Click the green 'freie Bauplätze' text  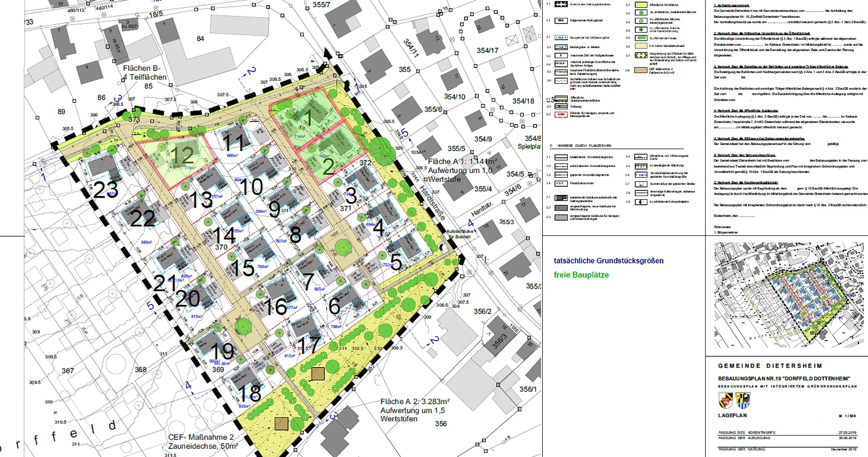coord(581,275)
